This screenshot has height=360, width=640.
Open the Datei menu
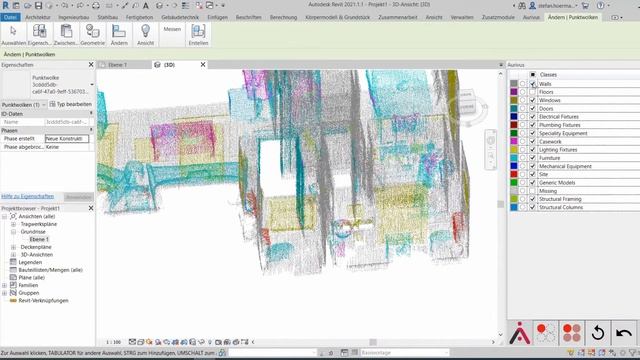(10, 17)
